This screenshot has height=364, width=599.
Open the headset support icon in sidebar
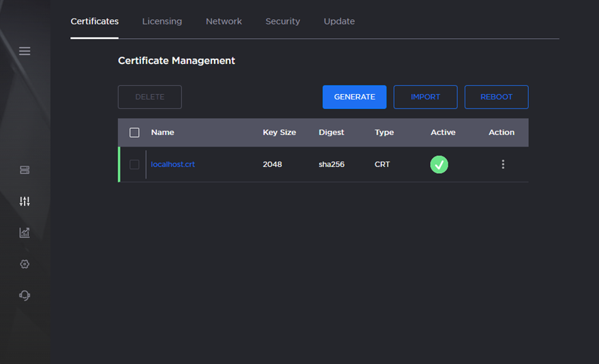[x=25, y=295]
